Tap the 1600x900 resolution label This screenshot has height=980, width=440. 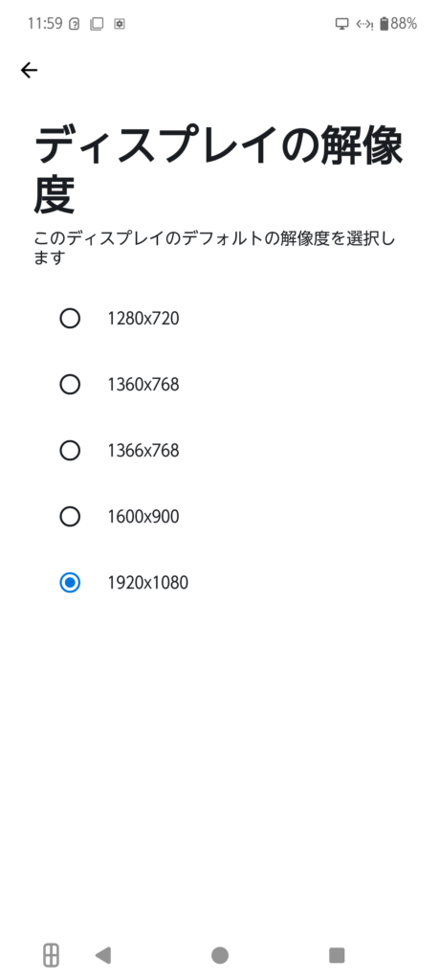pos(143,517)
